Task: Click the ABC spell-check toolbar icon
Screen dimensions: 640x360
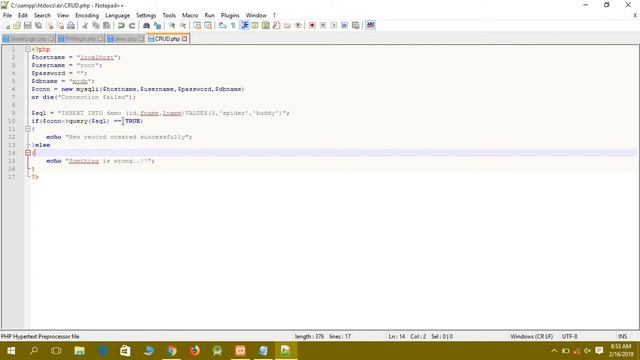Action: click(x=370, y=25)
